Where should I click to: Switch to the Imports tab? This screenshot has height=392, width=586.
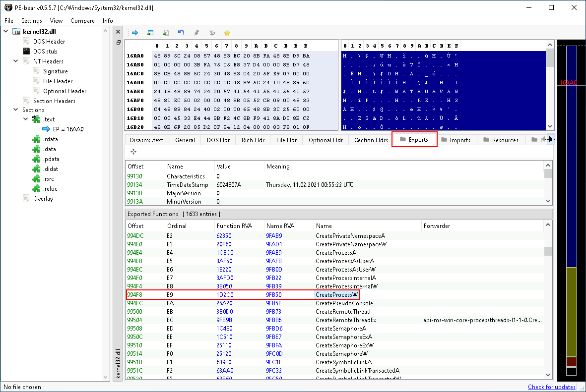click(456, 140)
